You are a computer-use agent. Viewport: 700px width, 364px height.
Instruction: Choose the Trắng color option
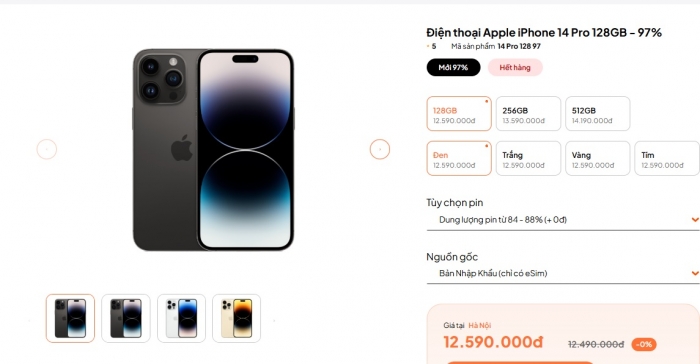coord(528,159)
